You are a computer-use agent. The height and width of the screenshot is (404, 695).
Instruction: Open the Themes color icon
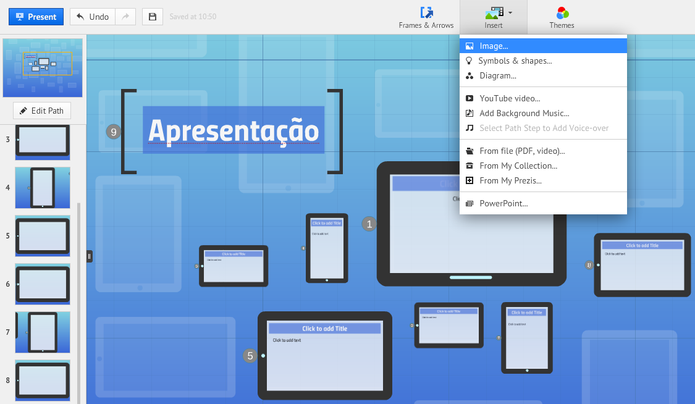click(562, 13)
